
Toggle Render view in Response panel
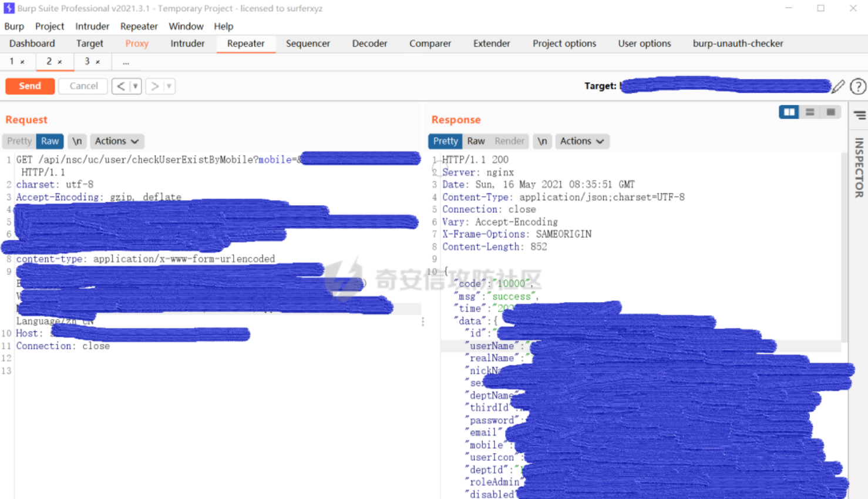point(509,141)
